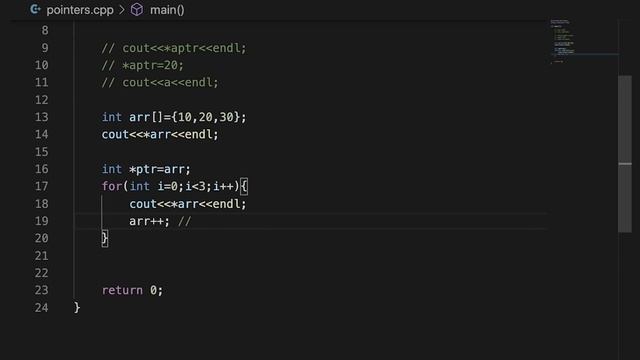The image size is (640, 360).
Task: Click the 'cout<<*arr<<endl;' on line 14
Action: click(x=160, y=134)
